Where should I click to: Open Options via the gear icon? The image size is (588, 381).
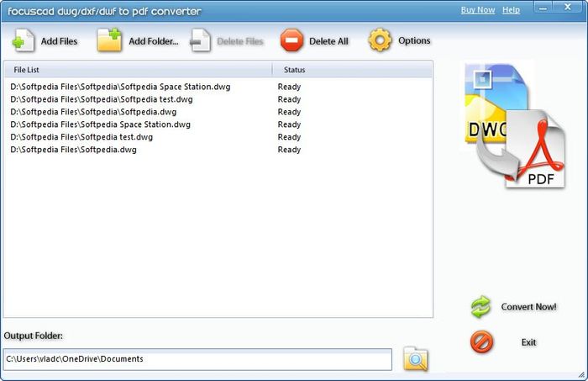380,40
